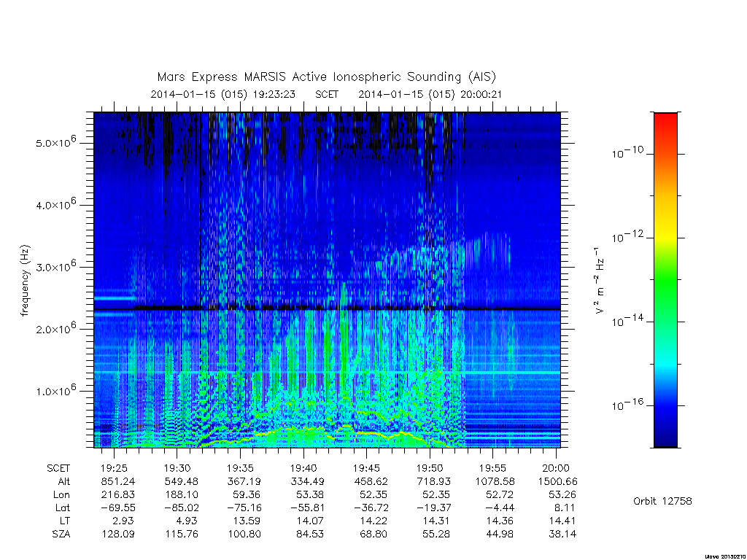Click the 3.0×10⁶ frequency tick label
Screen dimensions: 747x560
[56, 265]
